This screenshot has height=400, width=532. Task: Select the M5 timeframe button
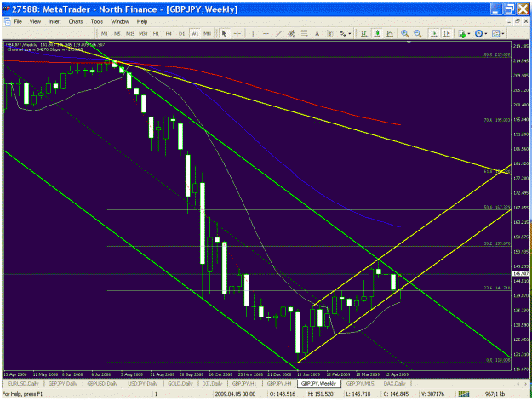[x=117, y=33]
